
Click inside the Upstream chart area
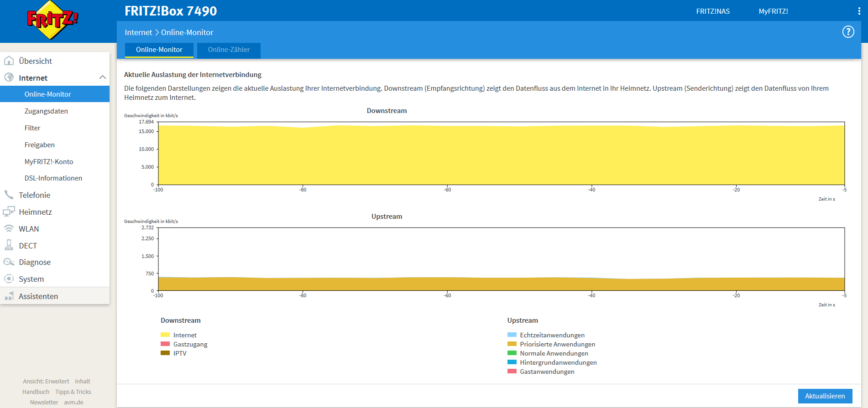click(501, 259)
